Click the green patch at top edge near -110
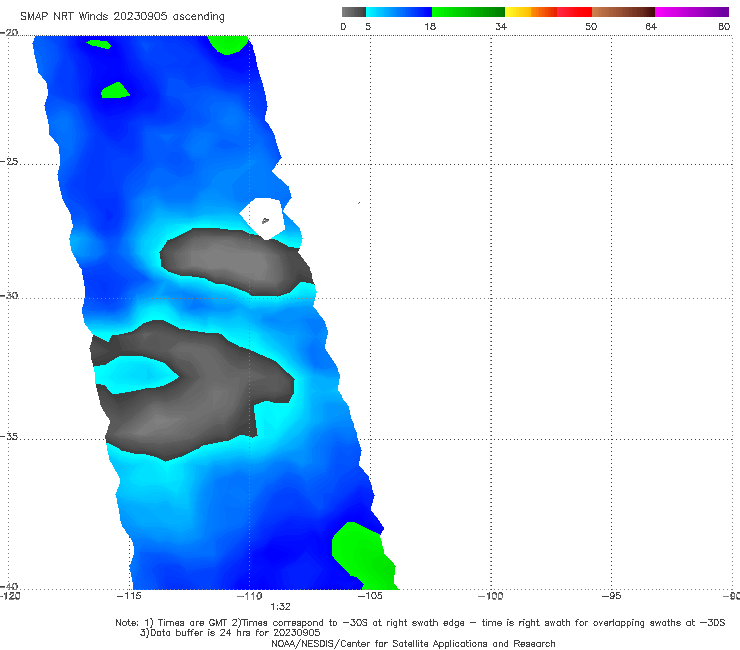The width and height of the screenshot is (740, 650). click(x=228, y=44)
